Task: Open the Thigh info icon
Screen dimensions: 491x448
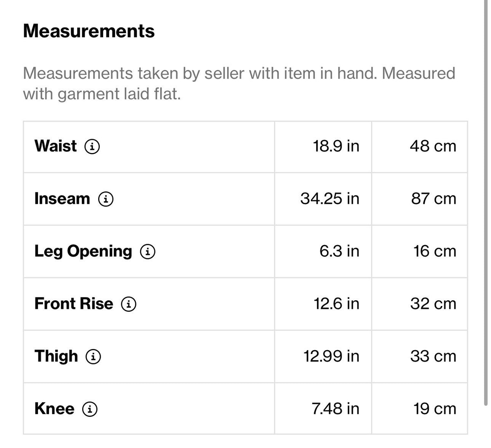Action: tap(93, 356)
